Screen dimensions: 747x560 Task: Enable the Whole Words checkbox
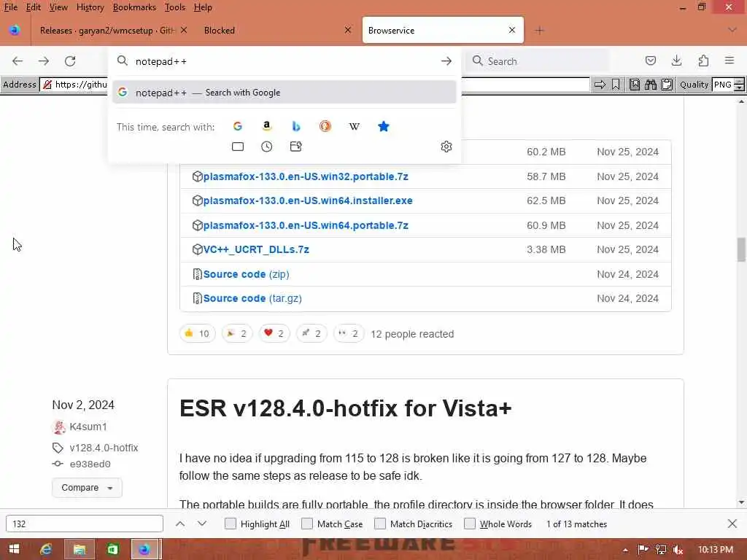click(x=470, y=524)
